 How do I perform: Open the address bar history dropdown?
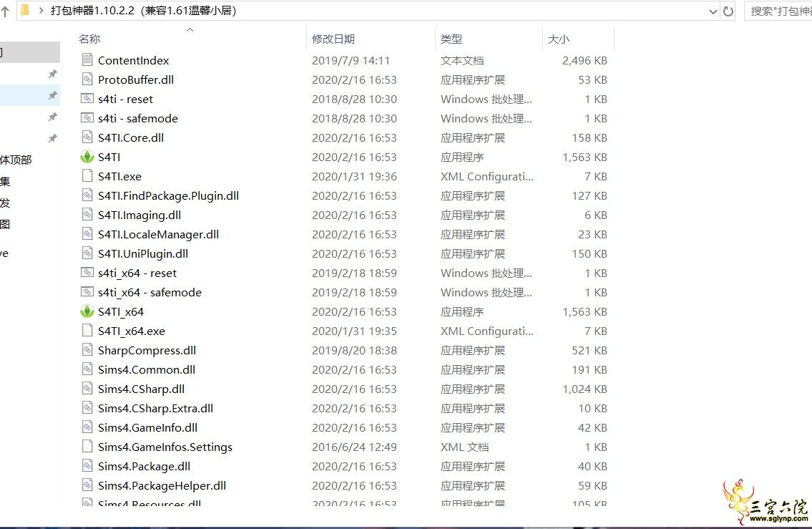[x=713, y=11]
